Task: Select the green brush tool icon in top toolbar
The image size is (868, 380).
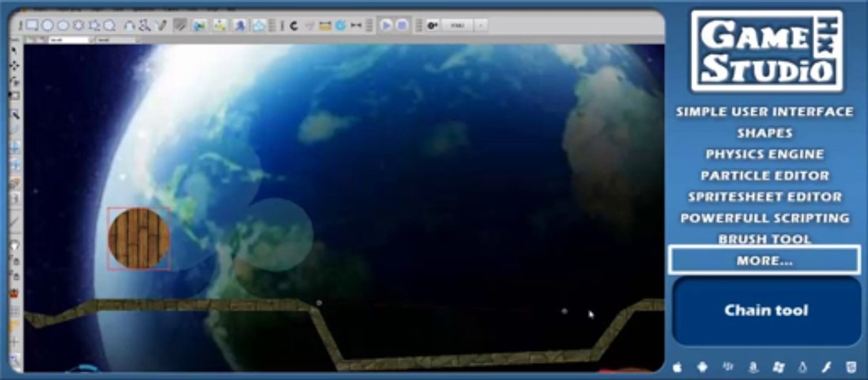Action: 162,25
